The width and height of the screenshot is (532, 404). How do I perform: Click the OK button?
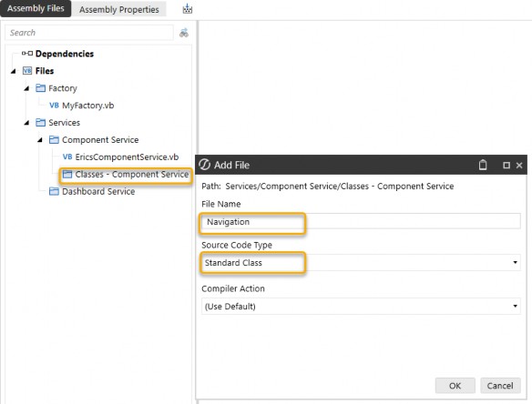coord(455,386)
